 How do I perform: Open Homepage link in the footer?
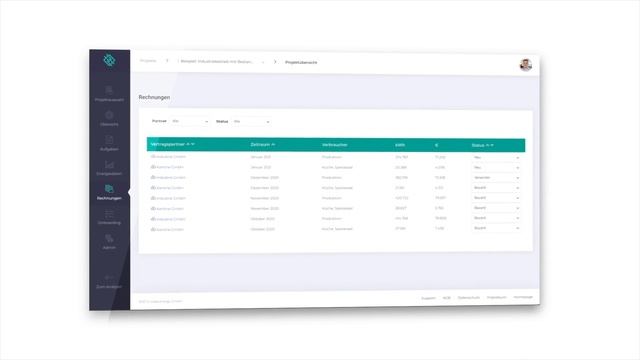tap(523, 297)
